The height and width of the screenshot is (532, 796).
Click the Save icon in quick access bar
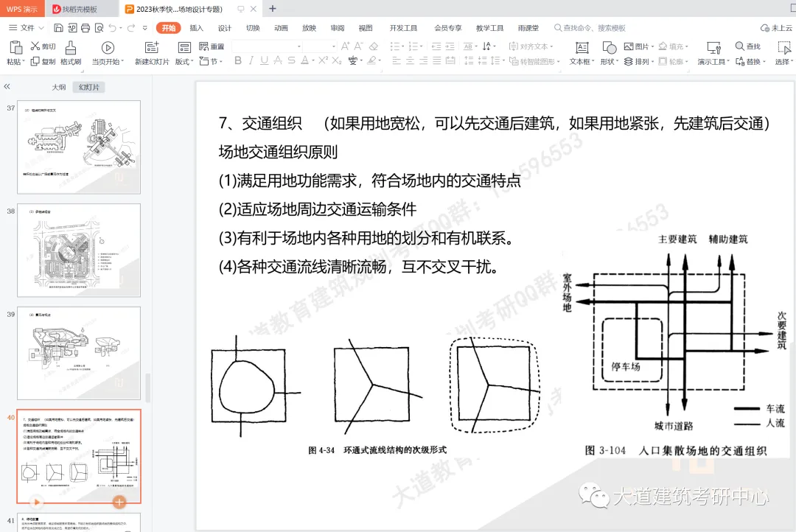tap(58, 28)
